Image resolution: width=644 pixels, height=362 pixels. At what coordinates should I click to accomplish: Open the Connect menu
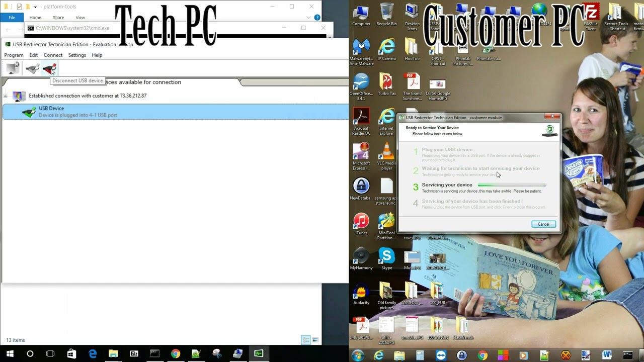click(53, 55)
